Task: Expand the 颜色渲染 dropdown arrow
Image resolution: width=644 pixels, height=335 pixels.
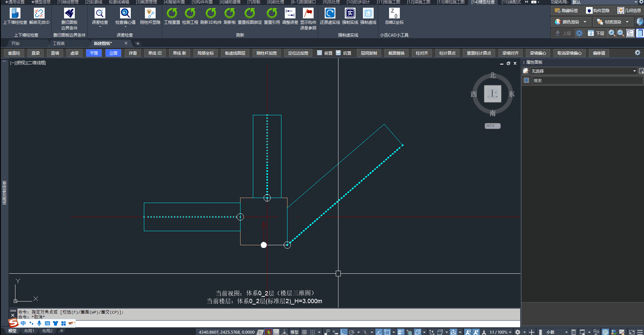Action: [585, 22]
